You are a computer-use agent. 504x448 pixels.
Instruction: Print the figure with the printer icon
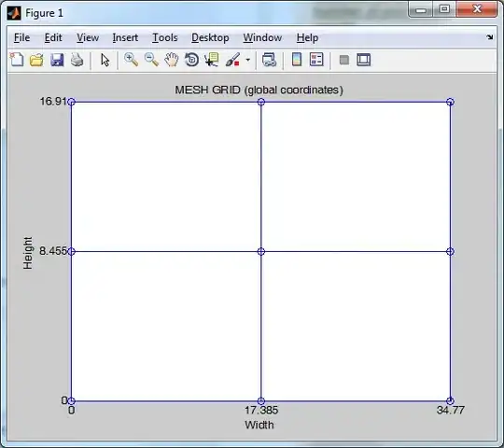point(77,60)
